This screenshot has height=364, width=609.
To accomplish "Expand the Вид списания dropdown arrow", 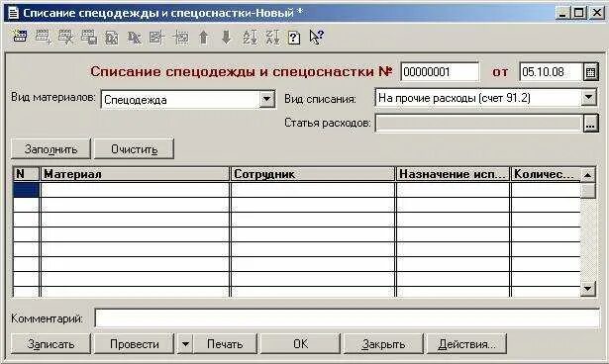I will point(588,97).
